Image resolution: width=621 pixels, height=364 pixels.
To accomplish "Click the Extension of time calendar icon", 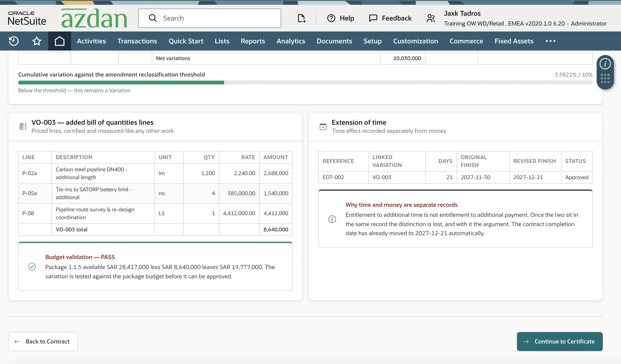I will (323, 127).
